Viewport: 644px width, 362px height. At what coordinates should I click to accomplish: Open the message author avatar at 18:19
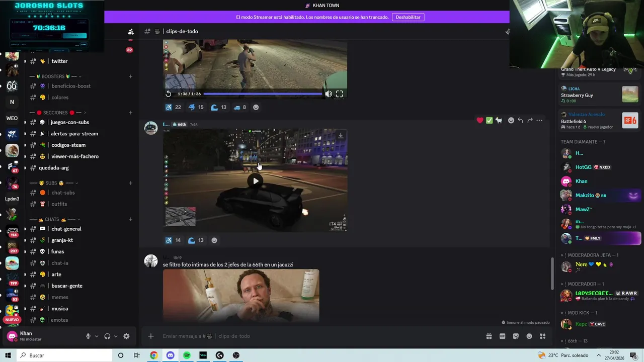(x=151, y=261)
